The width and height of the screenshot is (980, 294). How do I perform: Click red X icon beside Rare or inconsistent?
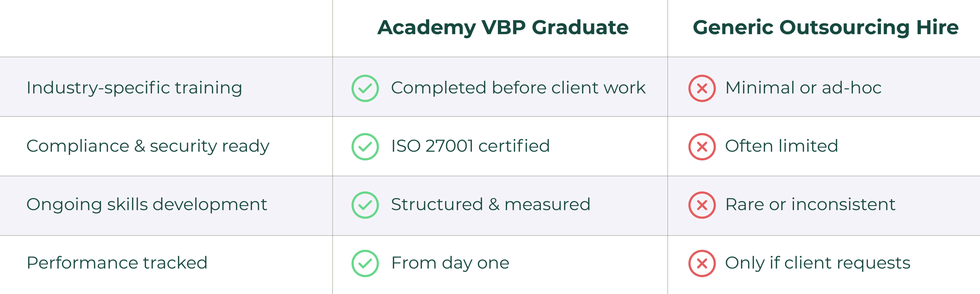coord(702,205)
